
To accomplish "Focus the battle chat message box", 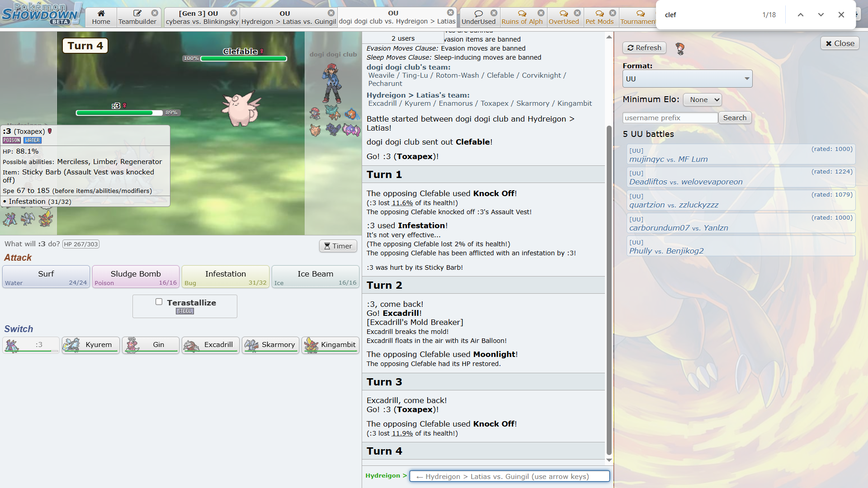I will [x=509, y=476].
